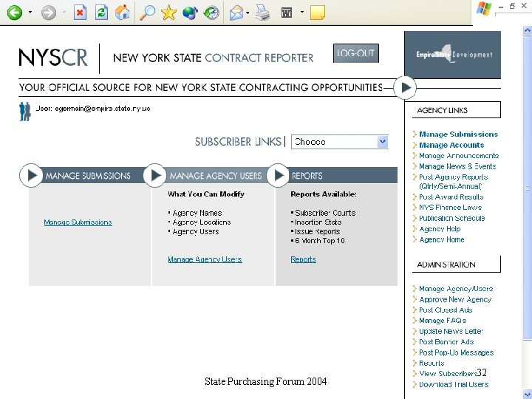
Task: Open Approve New Agency link
Action: click(x=455, y=299)
